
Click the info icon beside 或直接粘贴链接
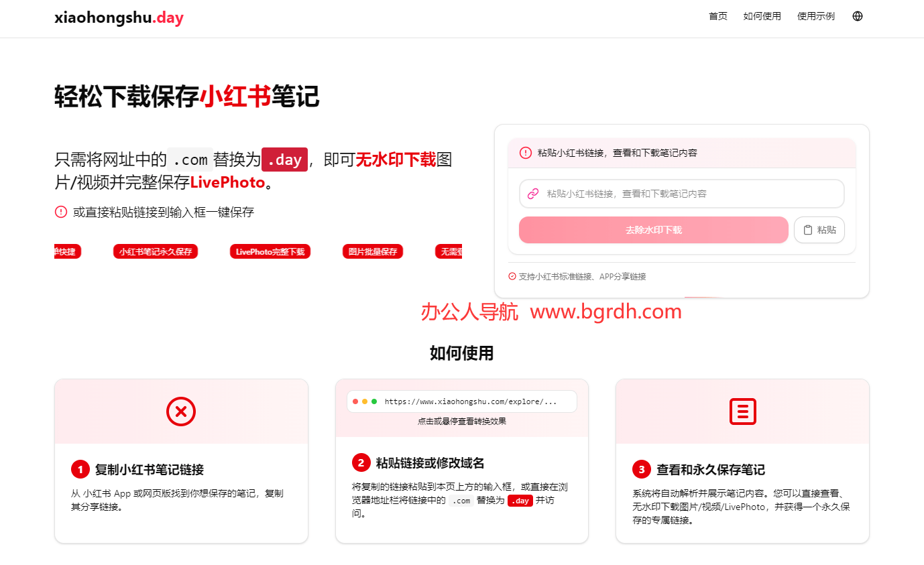[x=61, y=212]
